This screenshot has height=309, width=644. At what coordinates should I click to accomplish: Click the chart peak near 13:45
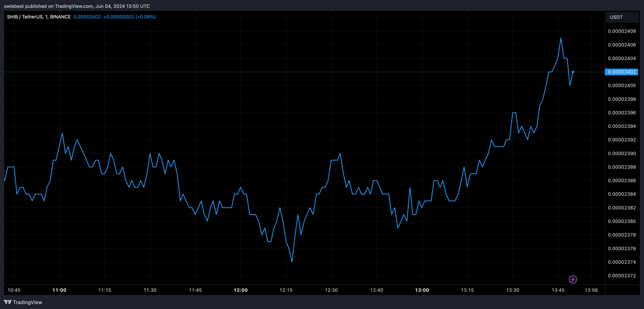(561, 38)
